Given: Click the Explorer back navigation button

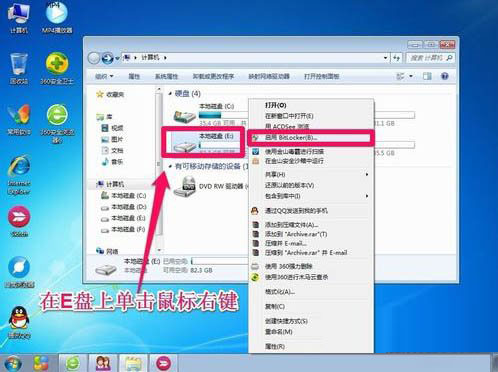Looking at the screenshot, I should 94,58.
